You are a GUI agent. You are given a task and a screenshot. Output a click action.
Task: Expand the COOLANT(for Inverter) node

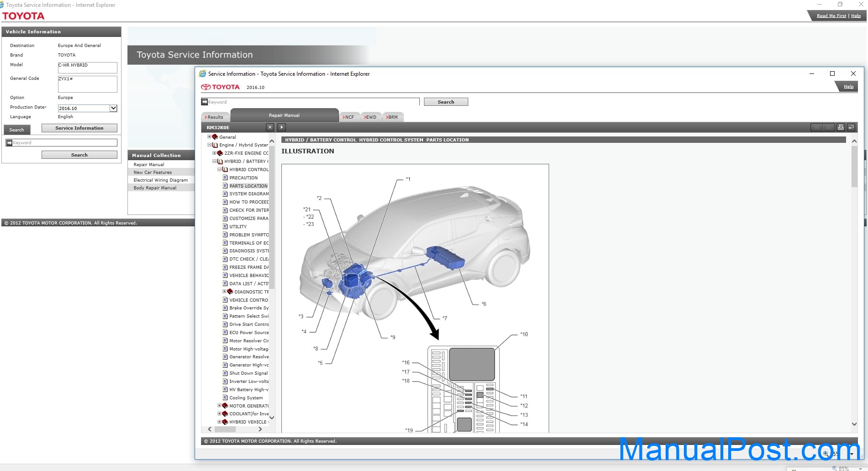[219, 414]
